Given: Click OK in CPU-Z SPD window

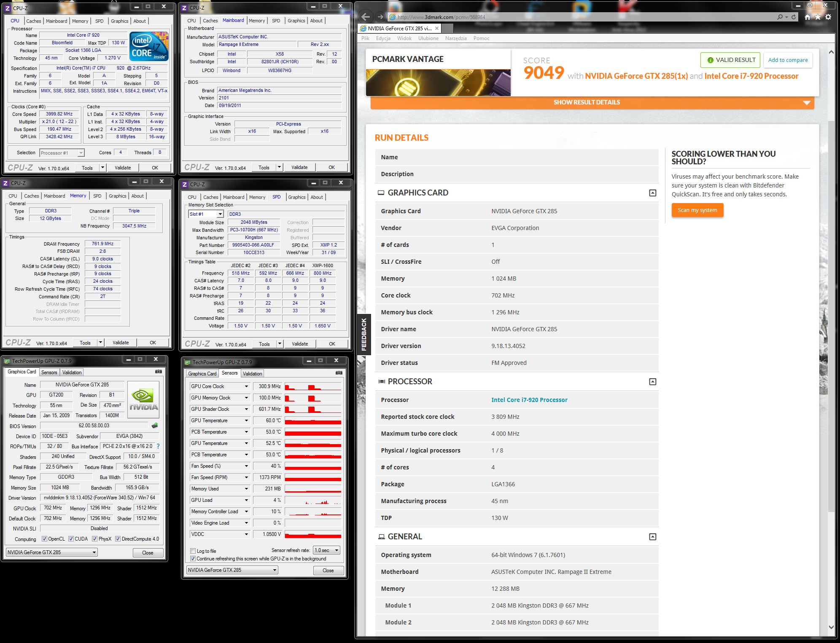Looking at the screenshot, I should [332, 344].
